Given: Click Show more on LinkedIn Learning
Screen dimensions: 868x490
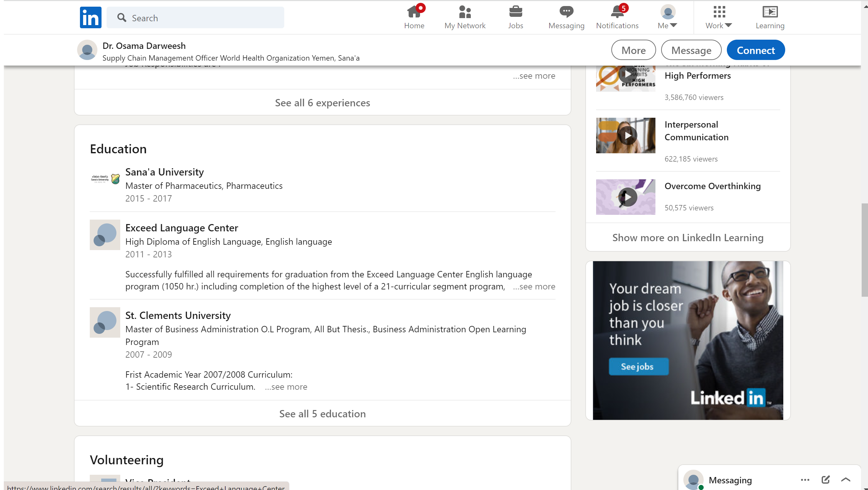Looking at the screenshot, I should click(x=687, y=238).
